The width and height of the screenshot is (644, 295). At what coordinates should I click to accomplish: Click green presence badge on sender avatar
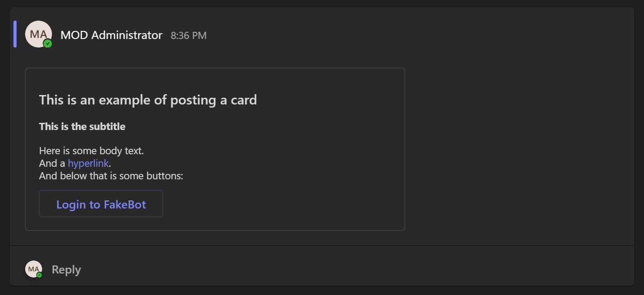tap(48, 43)
